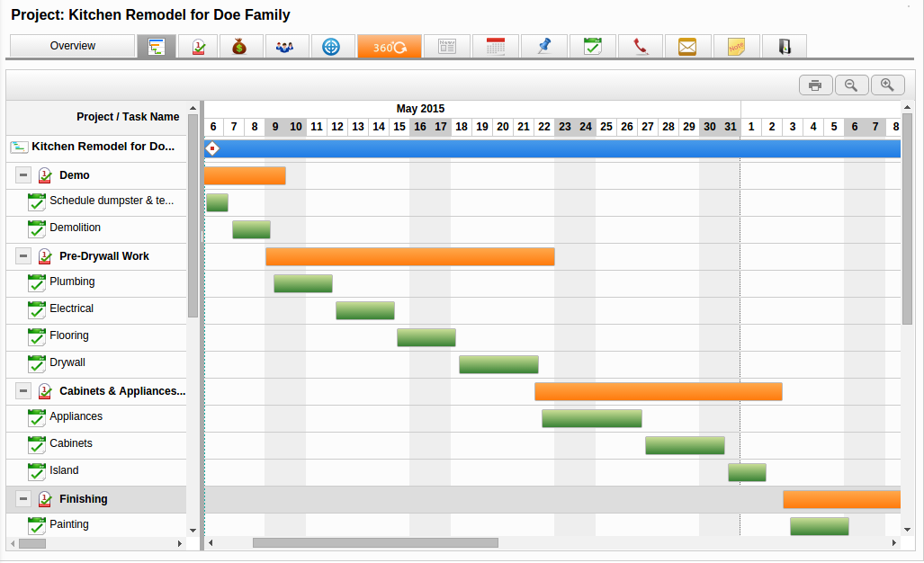Open the red phone calls icon
Viewport: 924px width, 563px height.
[x=641, y=47]
